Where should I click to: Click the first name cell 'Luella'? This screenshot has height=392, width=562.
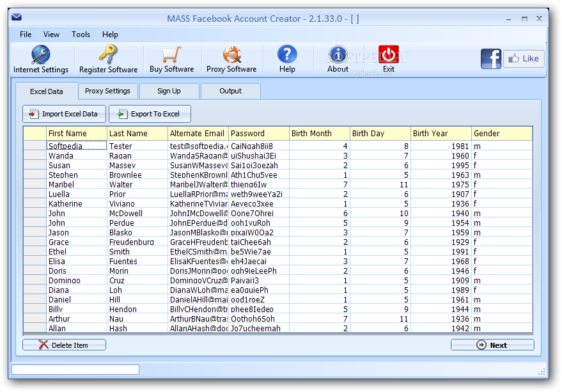click(x=76, y=194)
